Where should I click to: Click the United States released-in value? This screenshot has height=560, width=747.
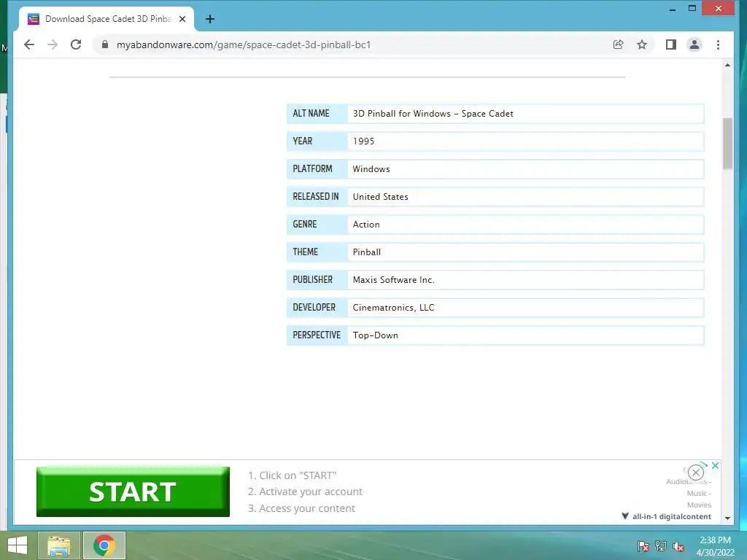coord(380,197)
